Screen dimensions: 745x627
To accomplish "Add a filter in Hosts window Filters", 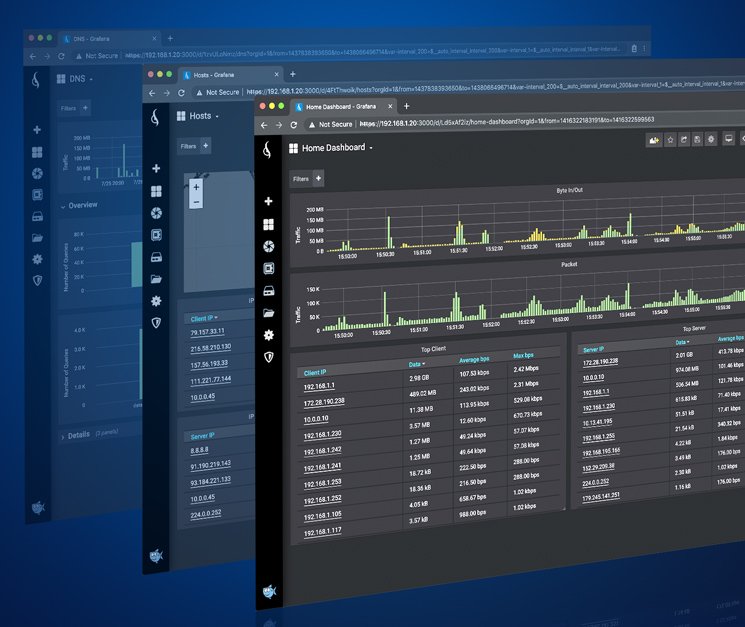I will coord(205,145).
